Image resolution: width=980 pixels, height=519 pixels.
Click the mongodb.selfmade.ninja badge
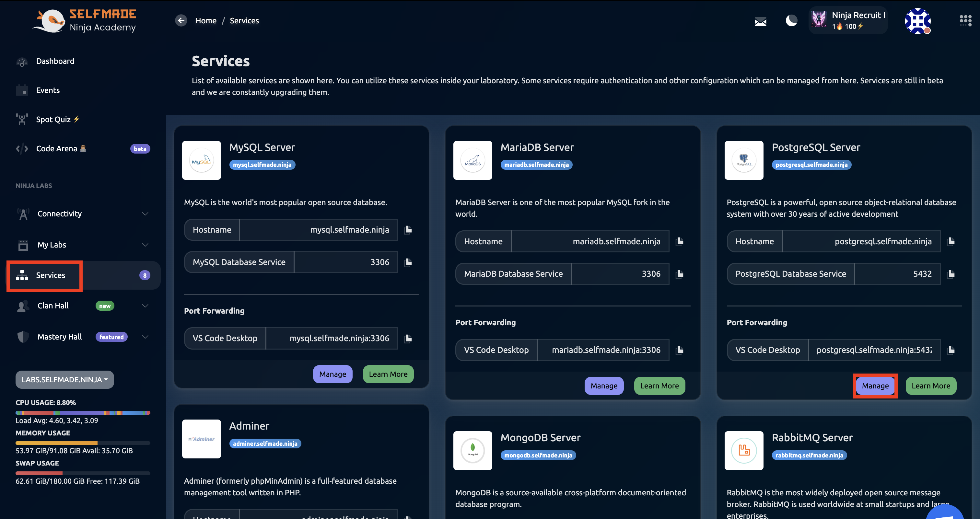coord(538,455)
